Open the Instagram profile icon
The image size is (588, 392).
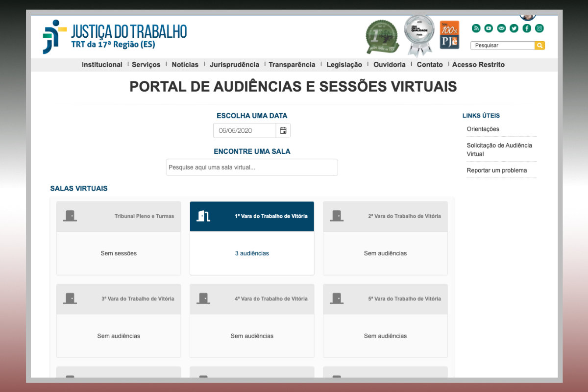point(539,28)
